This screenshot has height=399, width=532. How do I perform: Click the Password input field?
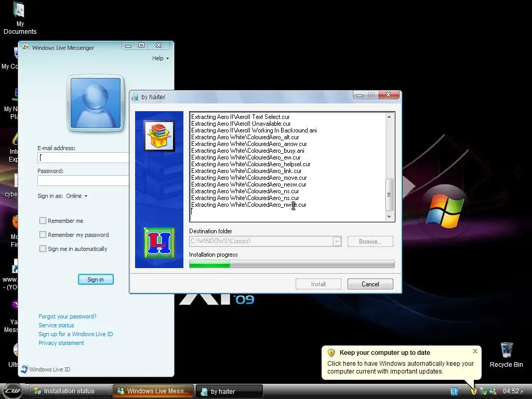pyautogui.click(x=83, y=180)
